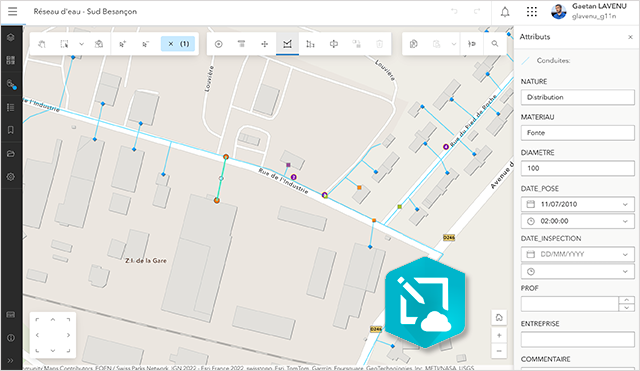Open Gaetan LAVENU user profile
640x371 pixels.
(x=589, y=11)
